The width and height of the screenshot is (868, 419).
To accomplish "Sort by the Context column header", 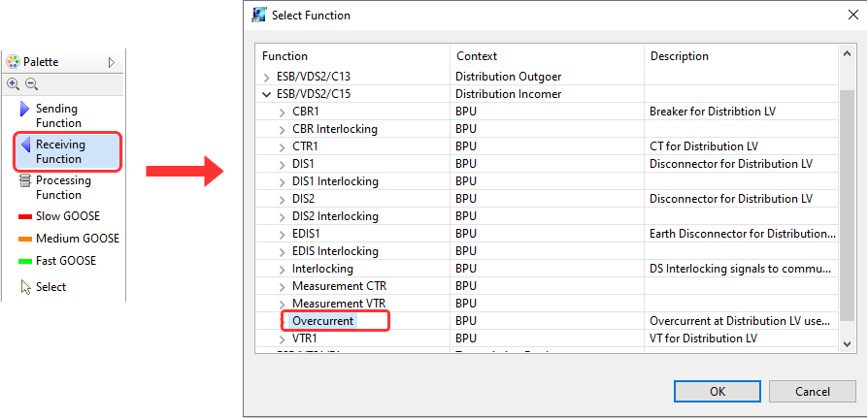I will [547, 56].
